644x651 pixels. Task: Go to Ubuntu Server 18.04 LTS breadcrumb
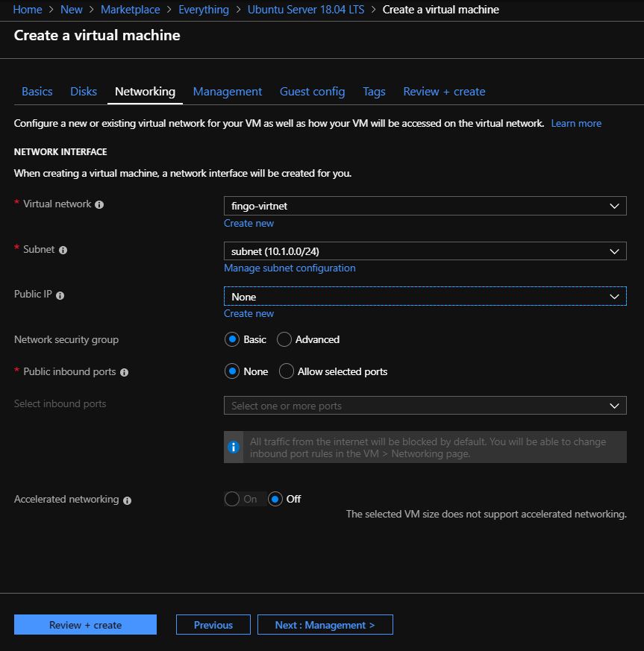click(306, 10)
